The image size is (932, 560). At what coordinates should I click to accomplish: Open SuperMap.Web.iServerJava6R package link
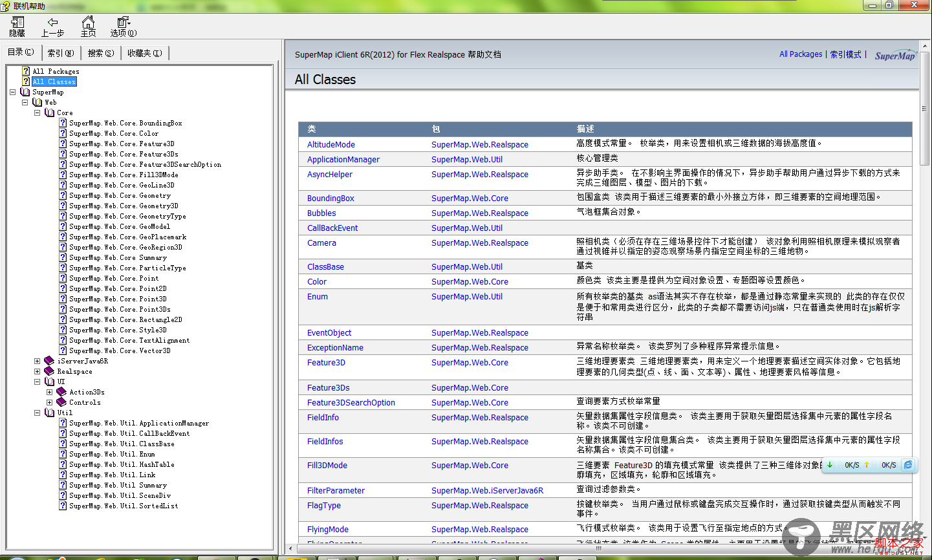pyautogui.click(x=488, y=490)
